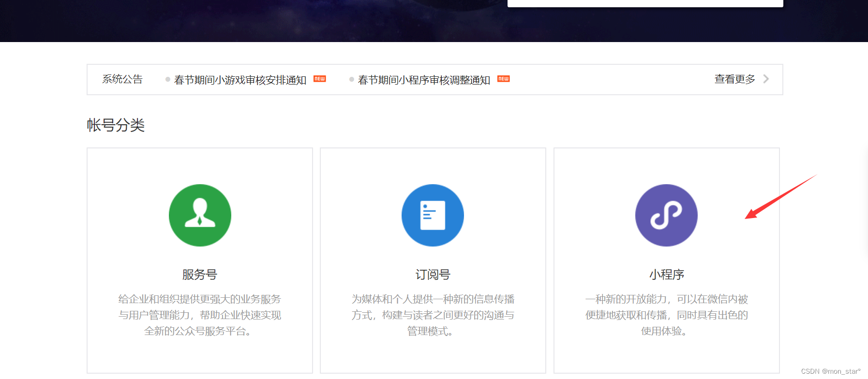Click the new badge beside 春节期间小游戏审核安排通知
This screenshot has width=868, height=379.
pyautogui.click(x=320, y=79)
